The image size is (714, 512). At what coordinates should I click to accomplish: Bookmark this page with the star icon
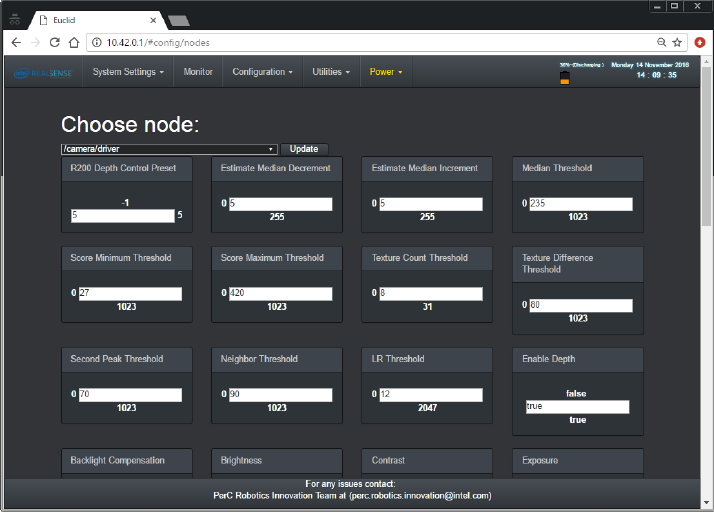677,42
